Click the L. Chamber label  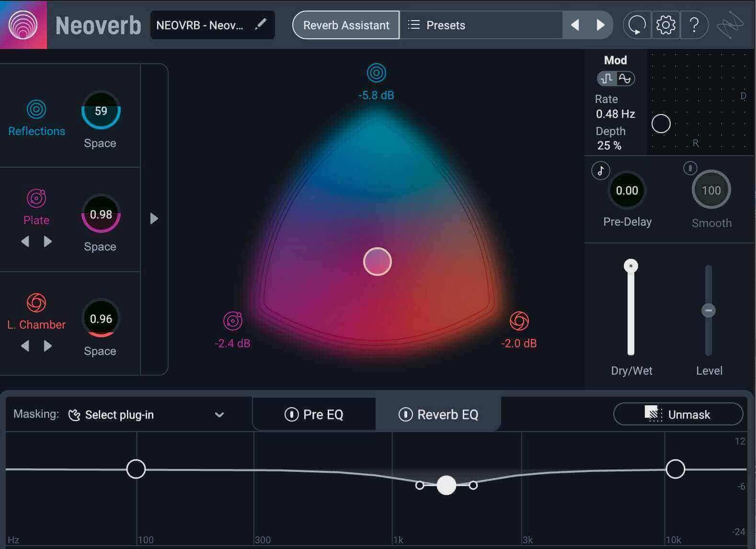(x=36, y=325)
